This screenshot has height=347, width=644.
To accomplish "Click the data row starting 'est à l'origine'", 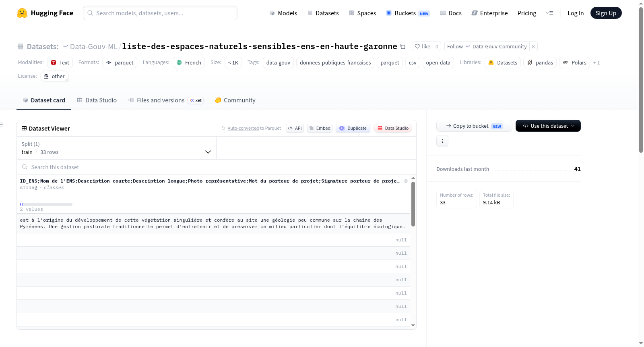I will click(213, 223).
